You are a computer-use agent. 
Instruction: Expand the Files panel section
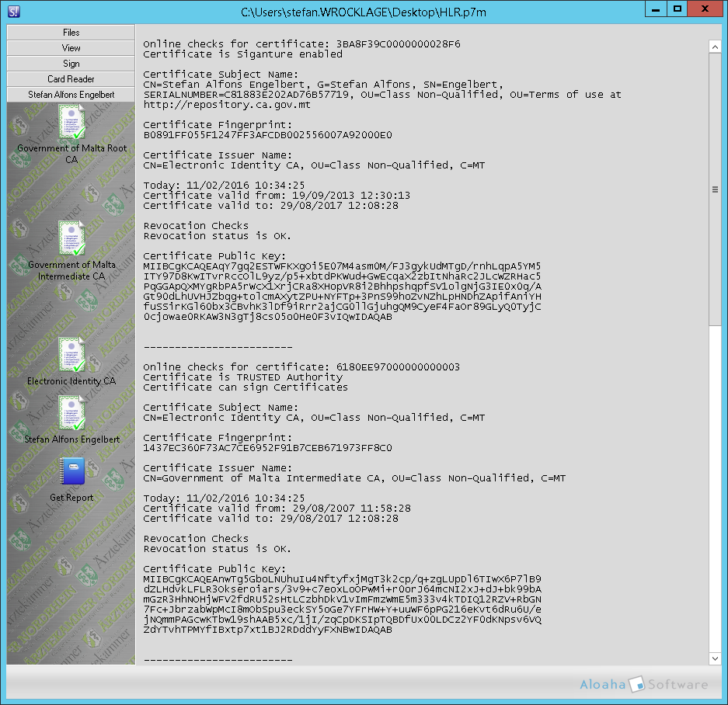[x=71, y=33]
